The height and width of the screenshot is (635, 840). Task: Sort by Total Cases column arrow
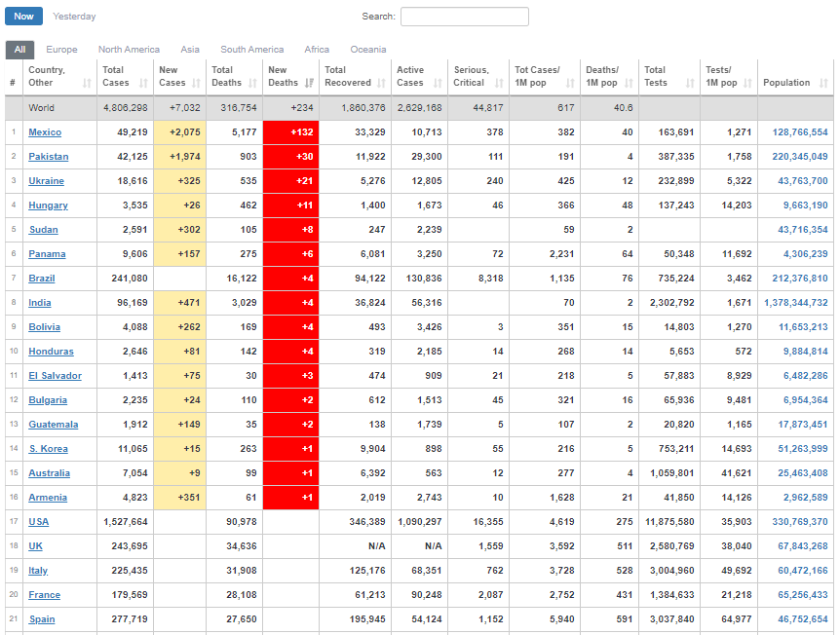pyautogui.click(x=143, y=83)
